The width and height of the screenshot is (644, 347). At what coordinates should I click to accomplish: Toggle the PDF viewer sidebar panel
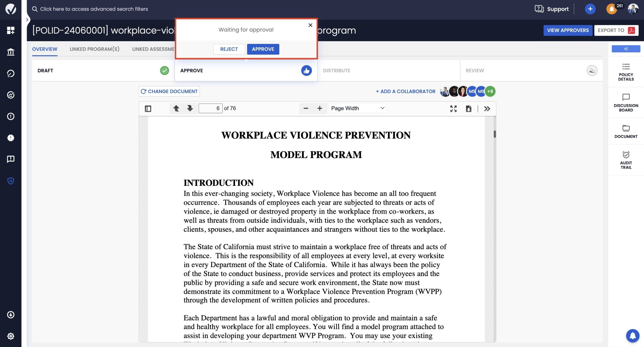coord(148,109)
